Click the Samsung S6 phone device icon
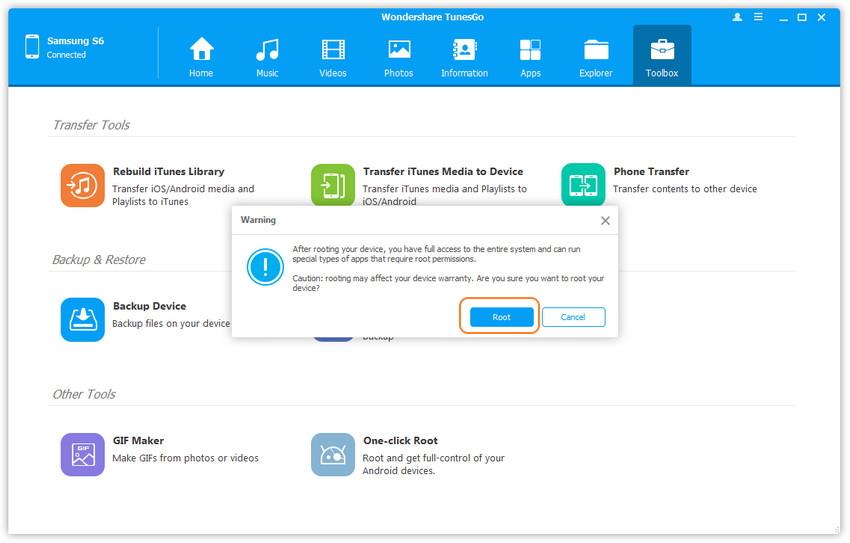Viewport: 850px width, 543px height. click(32, 47)
